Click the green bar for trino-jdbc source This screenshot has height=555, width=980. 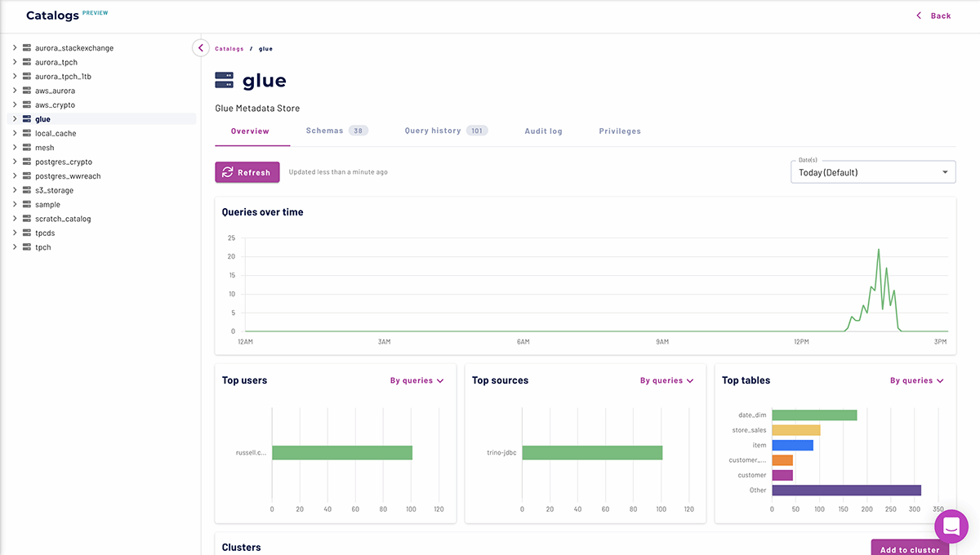(x=592, y=452)
